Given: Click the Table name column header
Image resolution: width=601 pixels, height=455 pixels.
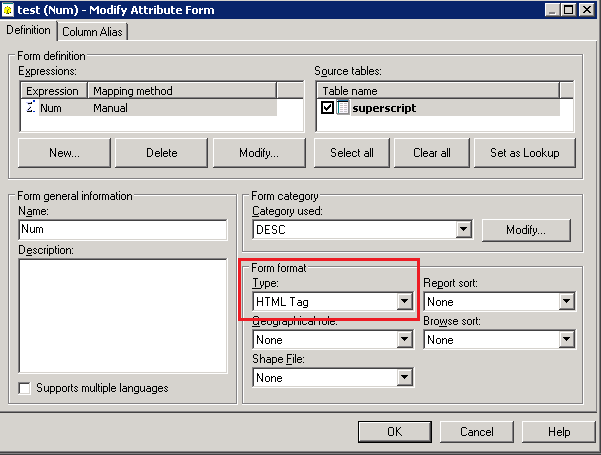Looking at the screenshot, I should click(x=438, y=91).
